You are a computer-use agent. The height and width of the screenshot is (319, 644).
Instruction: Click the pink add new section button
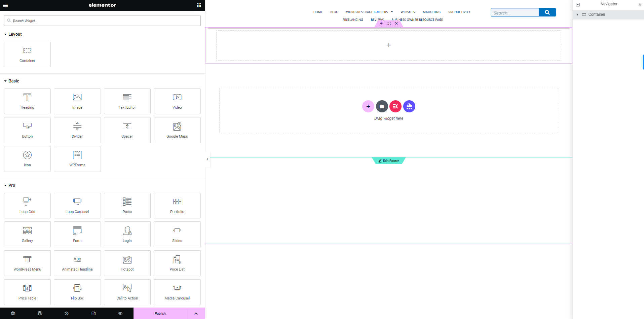[x=368, y=106]
